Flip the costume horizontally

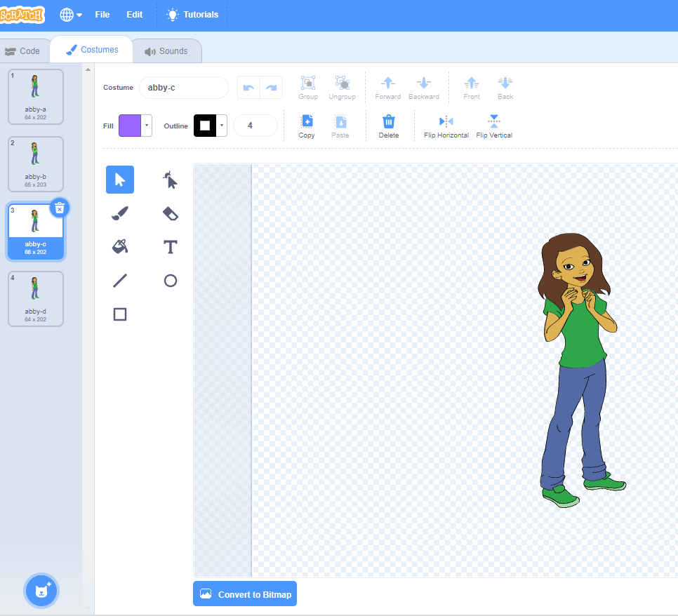pyautogui.click(x=446, y=126)
